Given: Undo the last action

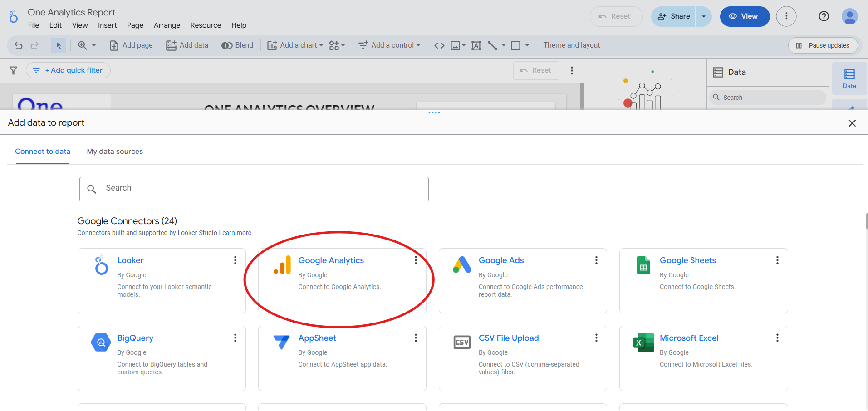Looking at the screenshot, I should tap(19, 45).
